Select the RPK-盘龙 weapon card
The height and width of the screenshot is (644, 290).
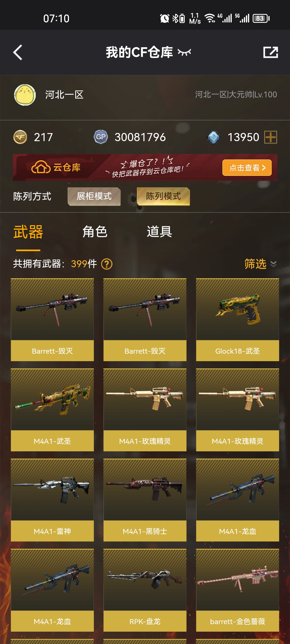[x=145, y=590]
